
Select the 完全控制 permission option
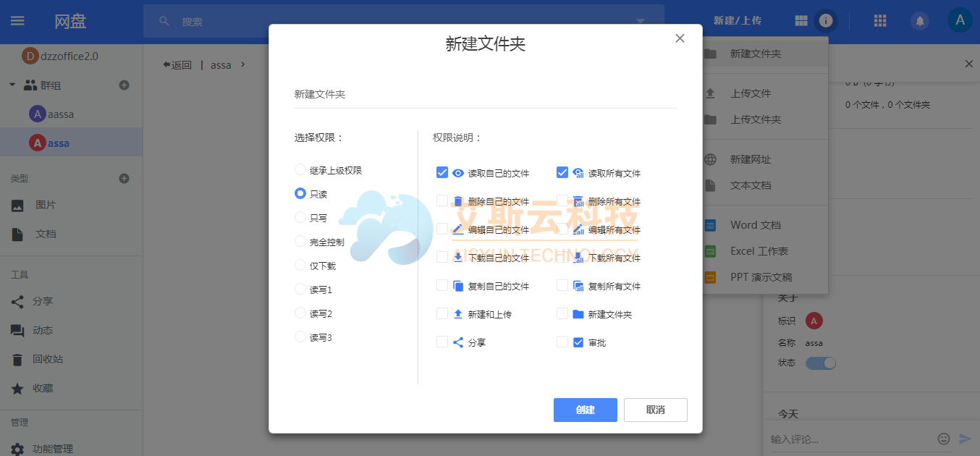[300, 241]
